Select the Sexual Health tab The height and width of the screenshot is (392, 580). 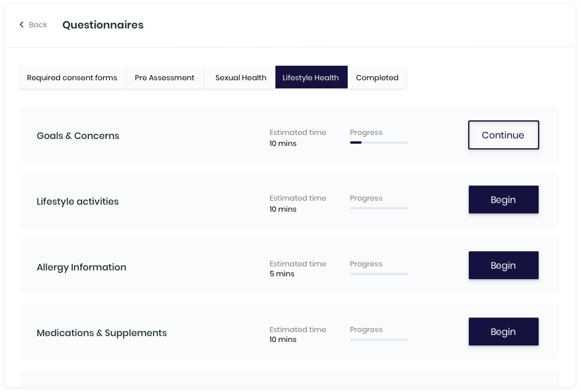241,77
